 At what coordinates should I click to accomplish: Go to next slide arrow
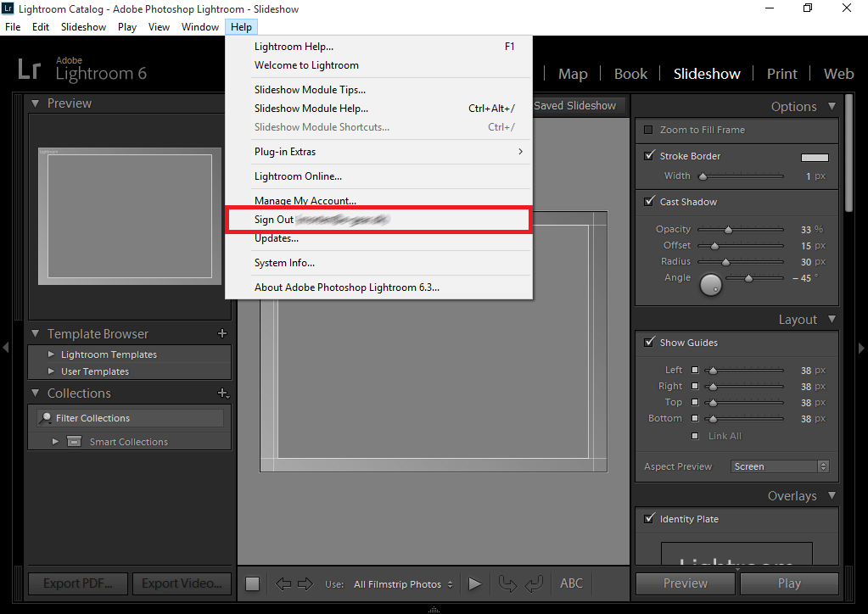pyautogui.click(x=305, y=583)
